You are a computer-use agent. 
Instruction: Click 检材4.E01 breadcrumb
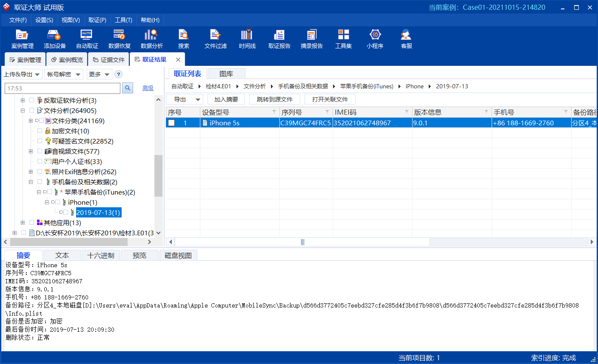(218, 86)
